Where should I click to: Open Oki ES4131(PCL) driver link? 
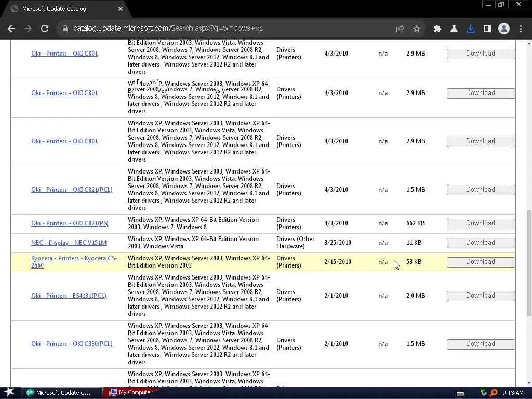click(69, 296)
